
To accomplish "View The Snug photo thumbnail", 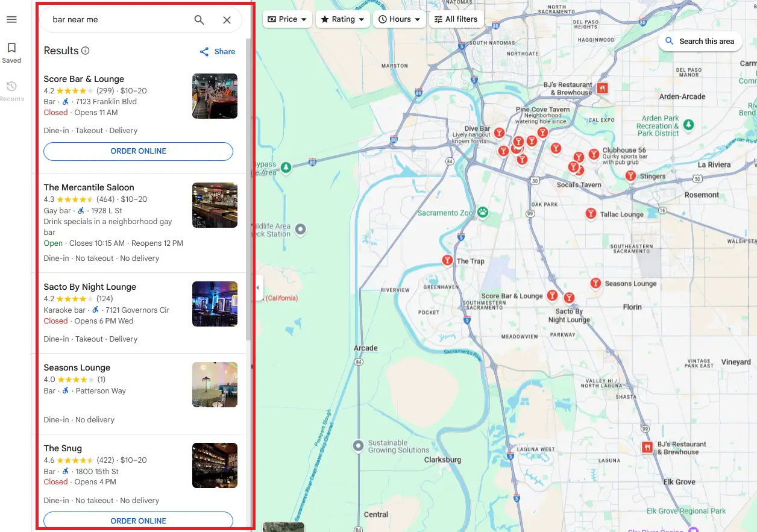I will [215, 466].
